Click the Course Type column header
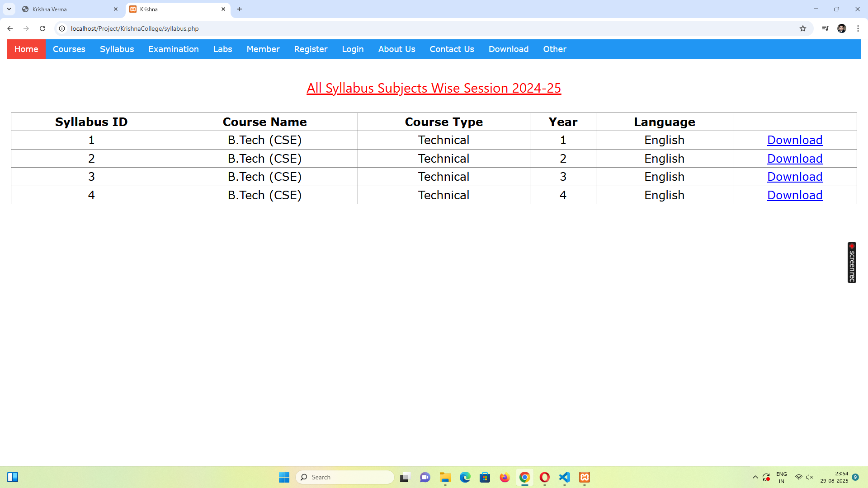The image size is (868, 488). pos(444,122)
